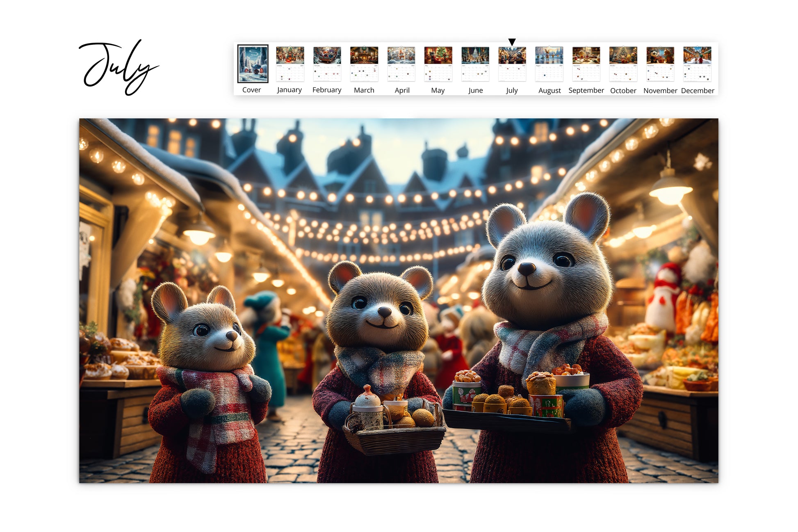Open the August calendar thumbnail
Screen dimensions: 798x532
point(549,64)
